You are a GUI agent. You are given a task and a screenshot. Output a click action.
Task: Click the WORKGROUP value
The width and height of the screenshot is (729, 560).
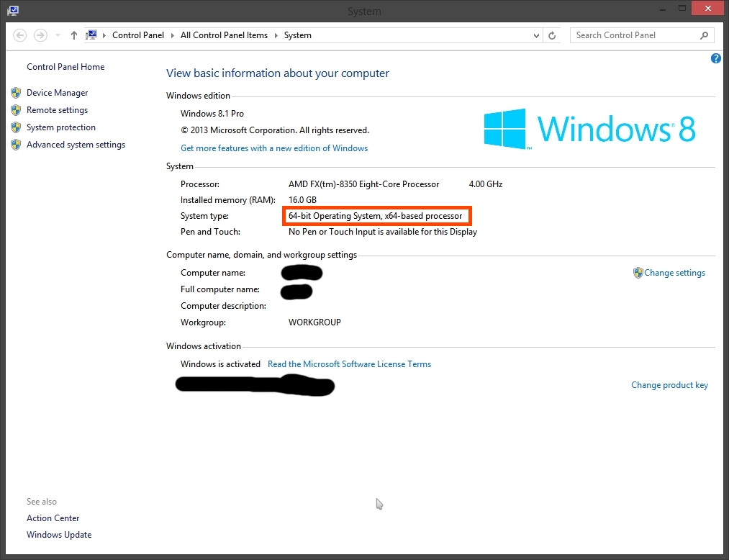pos(314,322)
